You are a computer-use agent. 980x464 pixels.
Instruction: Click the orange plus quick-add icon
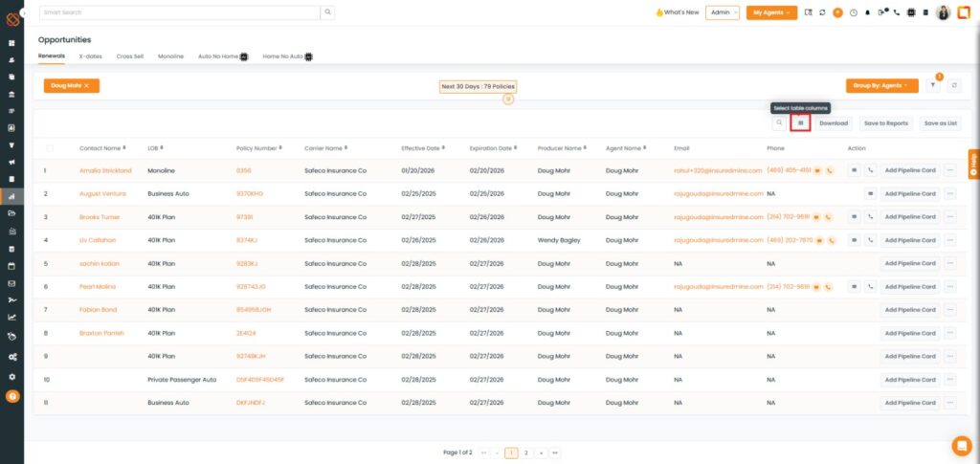(837, 12)
